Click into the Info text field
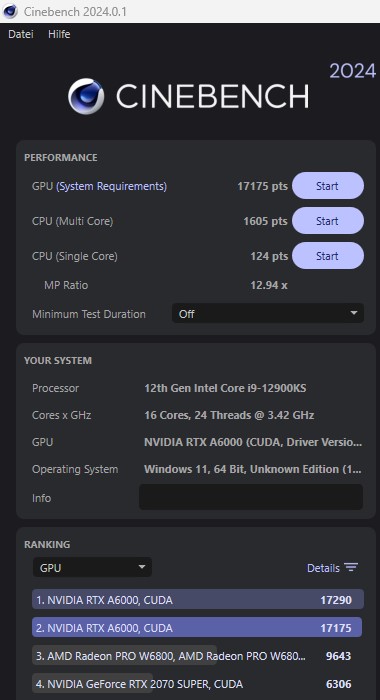 click(251, 497)
